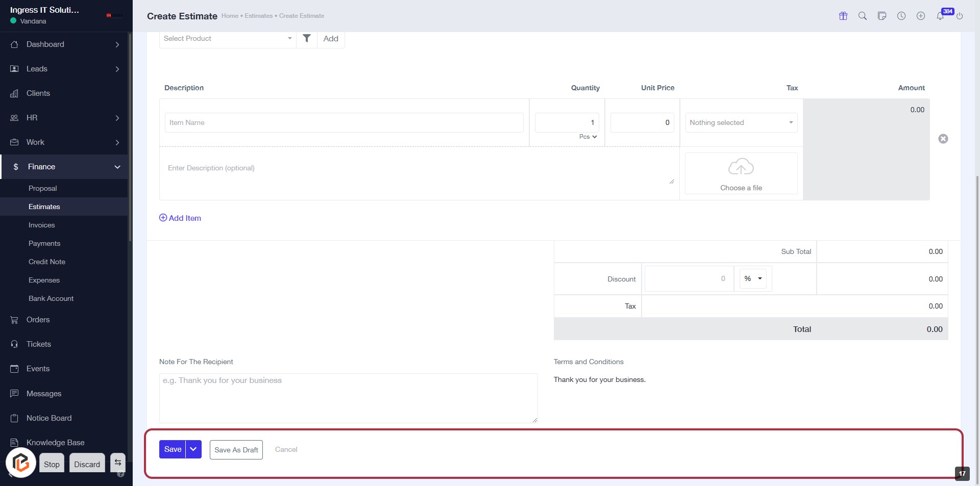The height and width of the screenshot is (486, 980).
Task: Open the sticky notes icon
Action: [882, 16]
